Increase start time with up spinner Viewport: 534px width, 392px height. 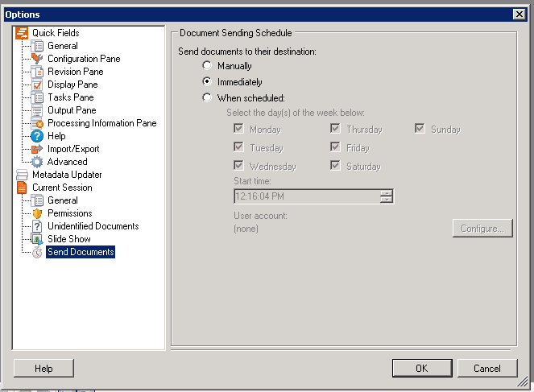point(386,193)
